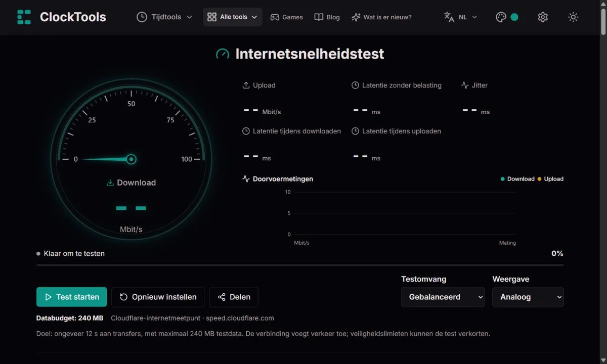Image resolution: width=607 pixels, height=364 pixels.
Task: Click the Upload legend entry in the chart
Action: 550,179
